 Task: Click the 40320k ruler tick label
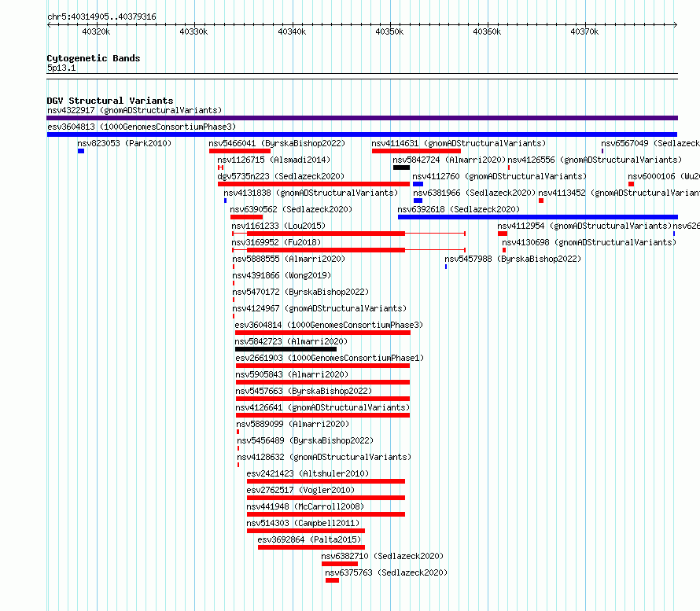pyautogui.click(x=96, y=31)
